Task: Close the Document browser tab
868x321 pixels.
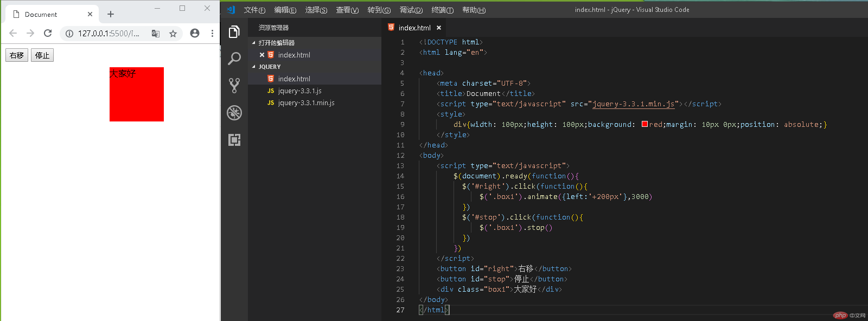Action: (90, 14)
